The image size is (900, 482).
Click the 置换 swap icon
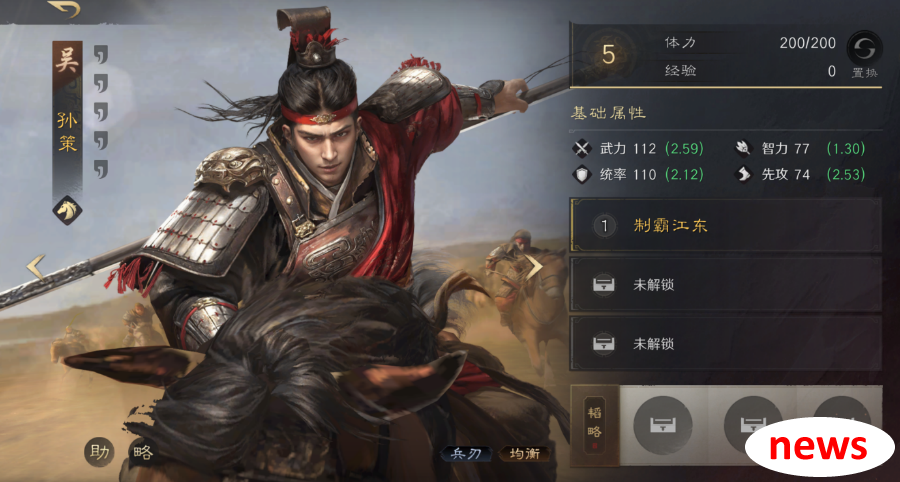(864, 48)
